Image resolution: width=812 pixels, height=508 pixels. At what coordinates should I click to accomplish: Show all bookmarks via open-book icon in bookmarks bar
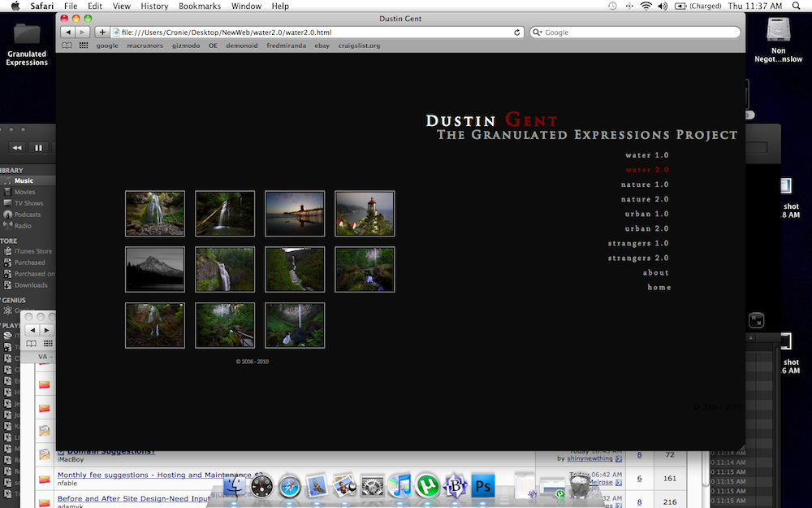(67, 46)
